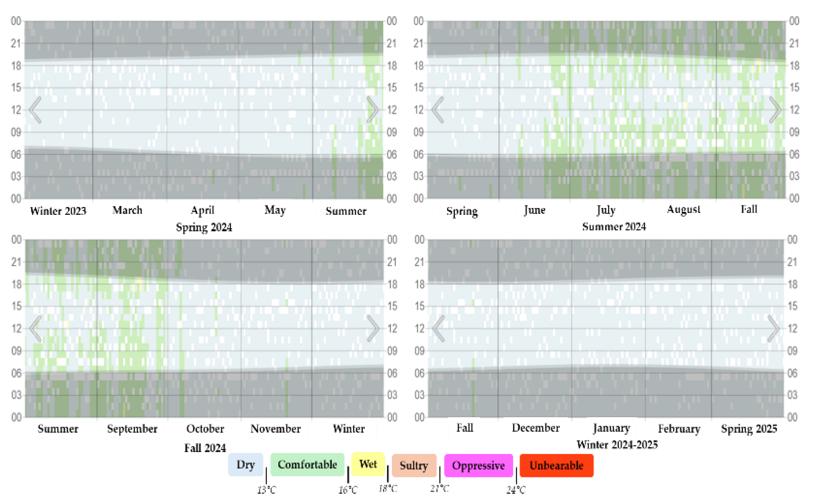Advance the Summer 2024 panel with its right arrow
The width and height of the screenshot is (816, 504).
pos(775,110)
